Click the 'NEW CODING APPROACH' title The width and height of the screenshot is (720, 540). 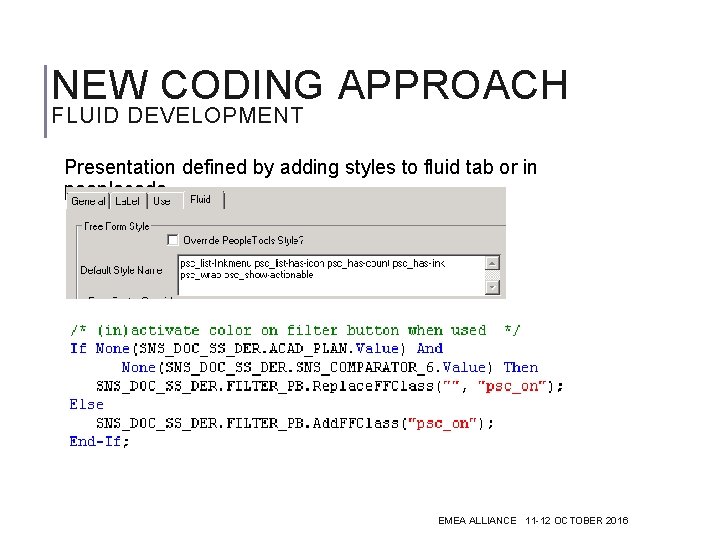point(310,84)
